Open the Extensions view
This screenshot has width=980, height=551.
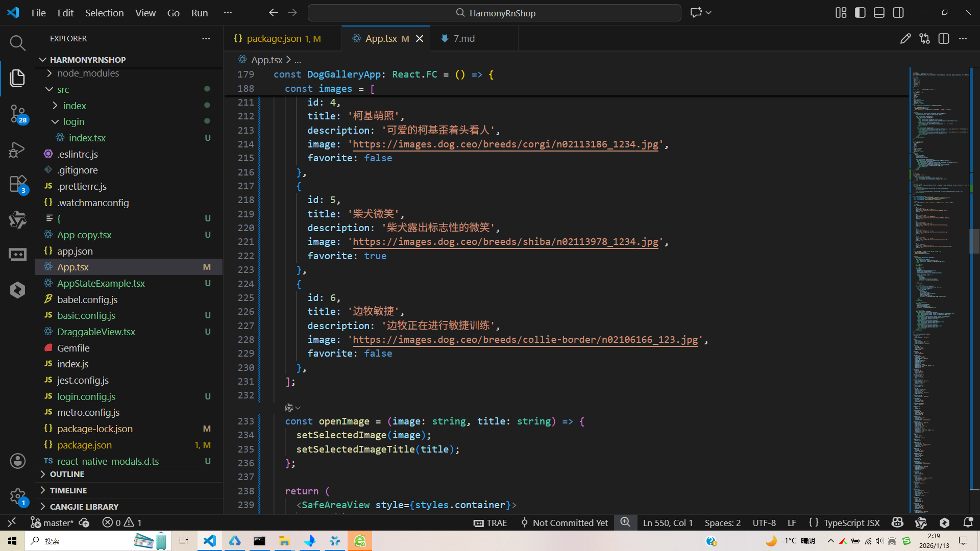point(17,184)
